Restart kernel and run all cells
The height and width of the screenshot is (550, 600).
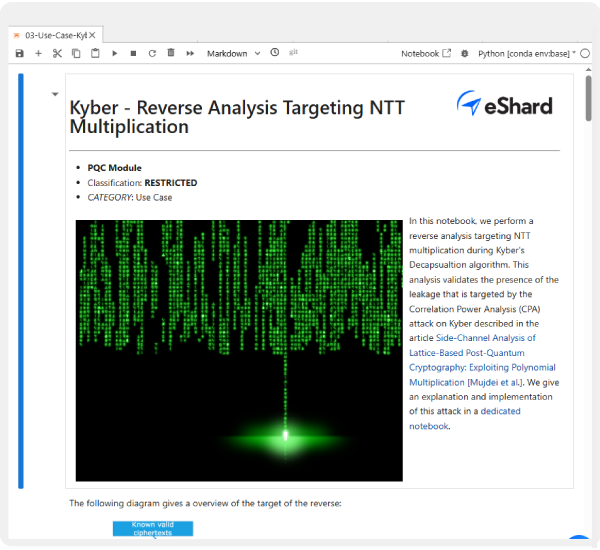pos(190,54)
